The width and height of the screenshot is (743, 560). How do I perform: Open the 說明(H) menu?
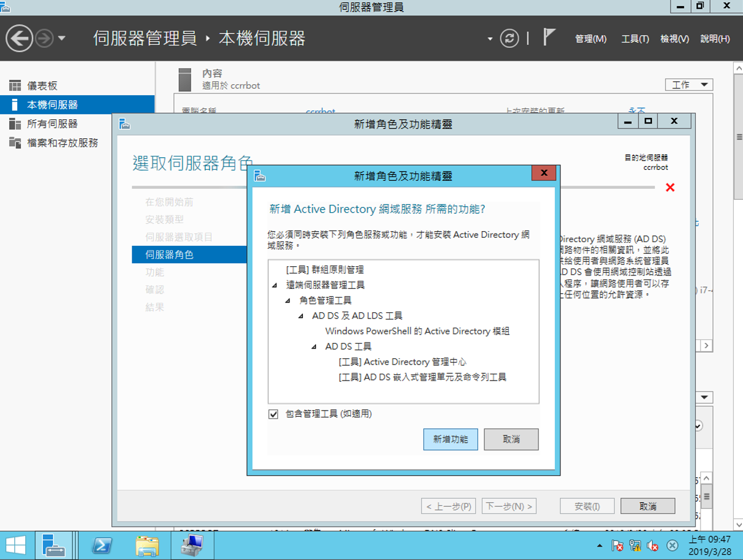[x=715, y=39]
